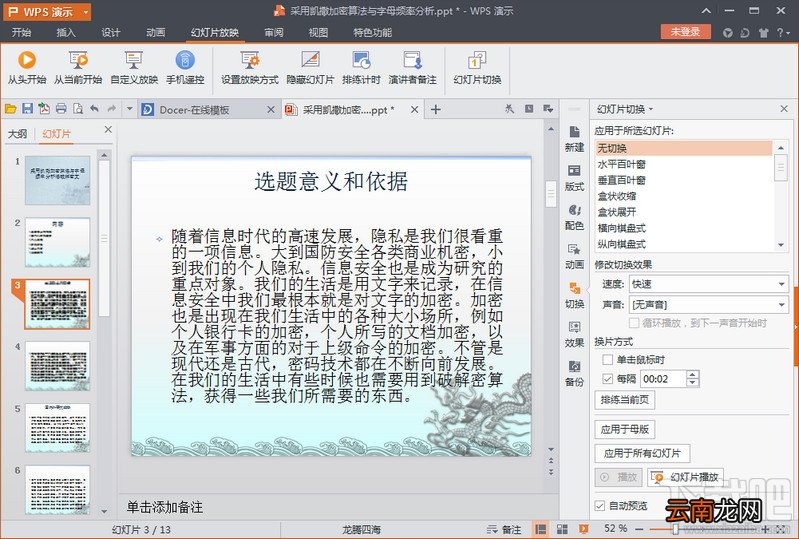This screenshot has height=539, width=799.
Task: Enable on mouse click (单击鼠标时) checkbox
Action: (x=607, y=360)
